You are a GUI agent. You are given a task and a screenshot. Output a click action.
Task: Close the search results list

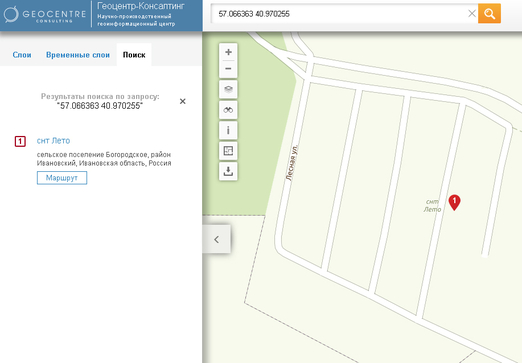pos(183,101)
